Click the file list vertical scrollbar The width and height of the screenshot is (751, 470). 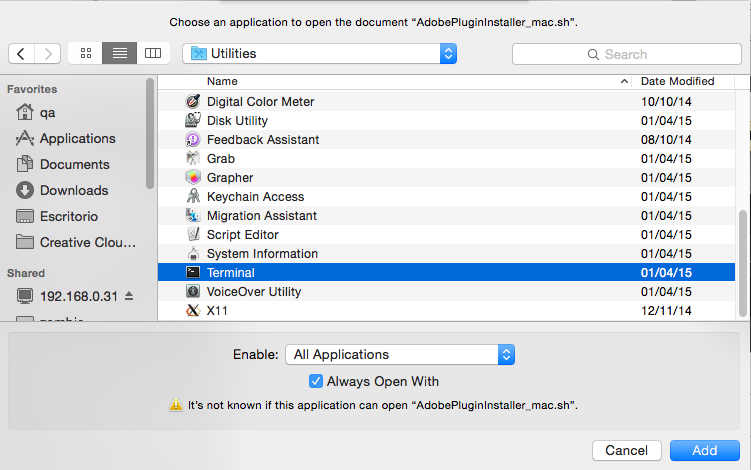click(x=743, y=263)
